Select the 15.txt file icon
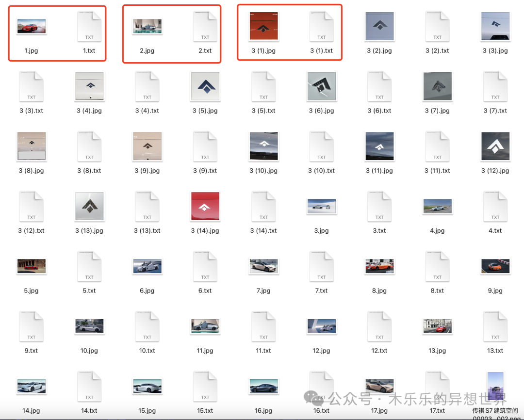Image resolution: width=524 pixels, height=420 pixels. (x=205, y=386)
